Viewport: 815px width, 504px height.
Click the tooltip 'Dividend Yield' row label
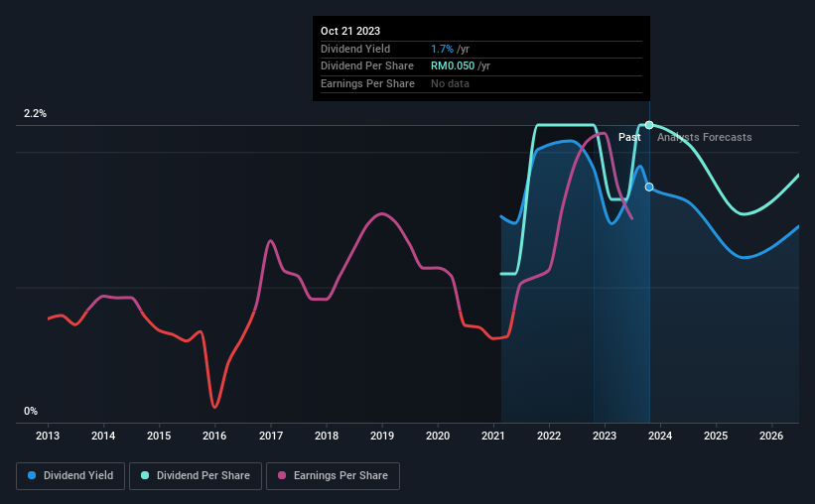tap(355, 49)
